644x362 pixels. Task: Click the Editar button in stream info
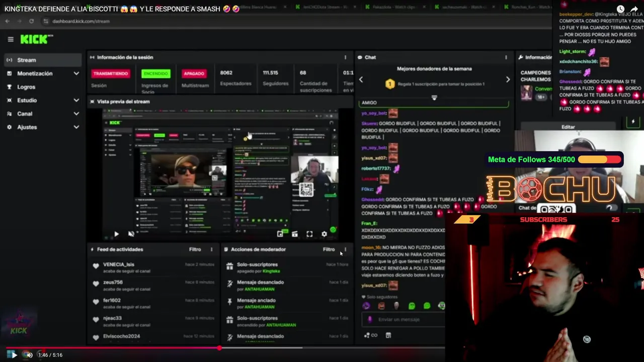pyautogui.click(x=568, y=127)
